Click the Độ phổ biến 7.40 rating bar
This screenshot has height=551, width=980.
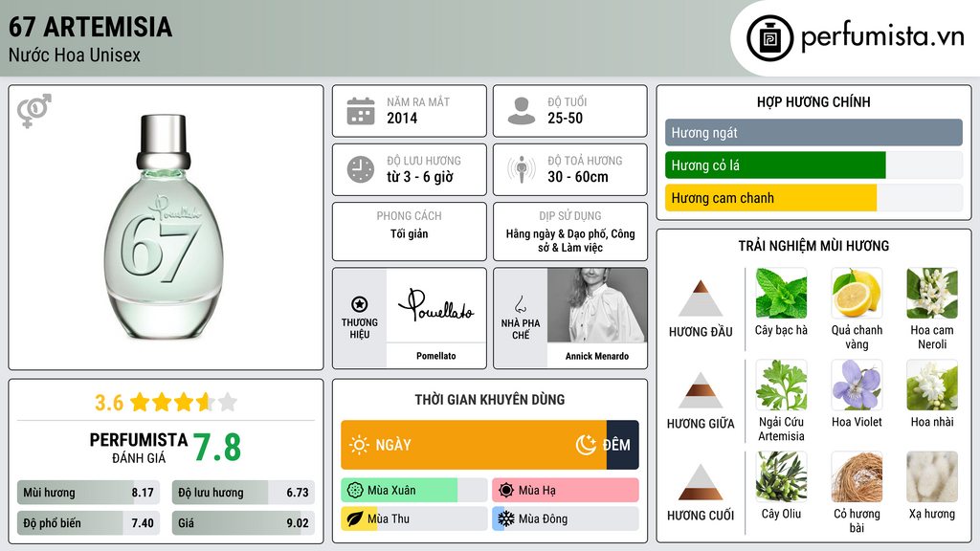88,523
